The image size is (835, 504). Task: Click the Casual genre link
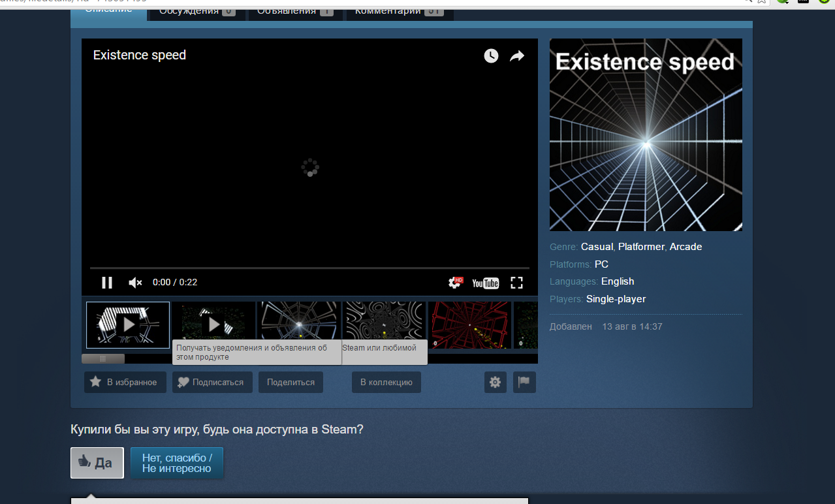(x=597, y=247)
